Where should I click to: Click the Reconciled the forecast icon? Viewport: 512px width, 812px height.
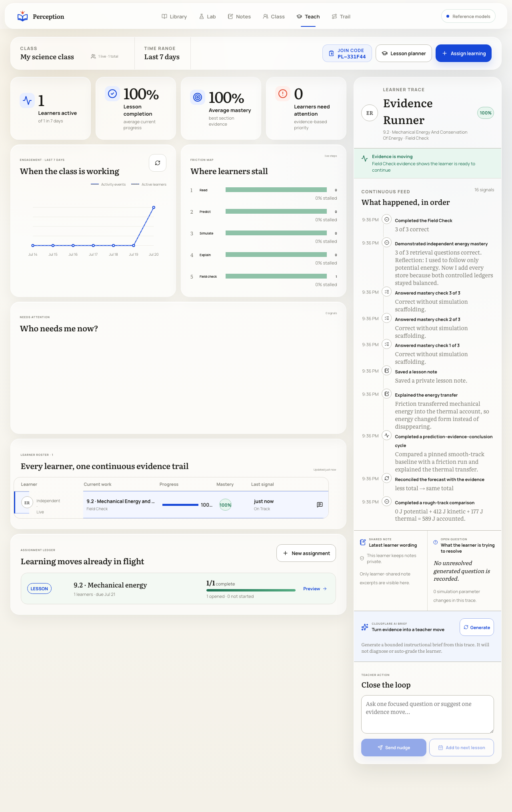(386, 478)
